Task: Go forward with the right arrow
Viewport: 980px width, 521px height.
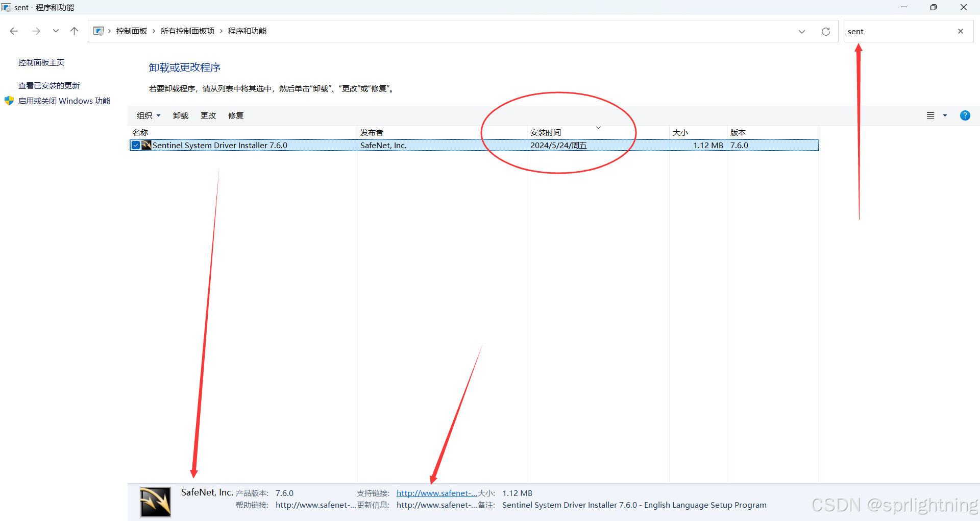Action: click(36, 31)
